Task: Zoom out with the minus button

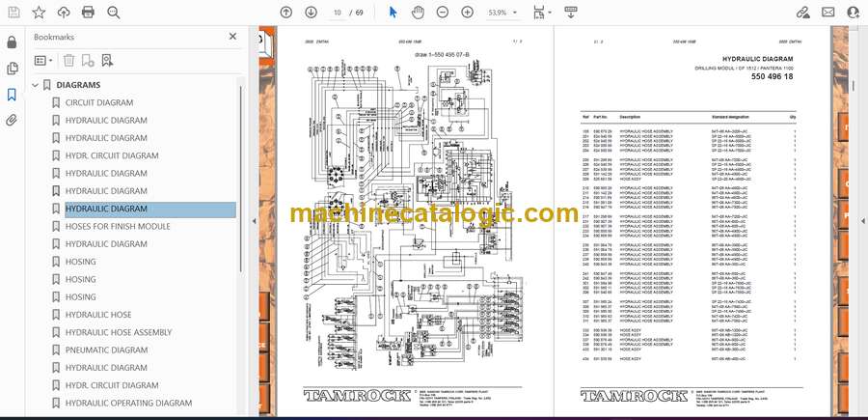Action: [443, 13]
